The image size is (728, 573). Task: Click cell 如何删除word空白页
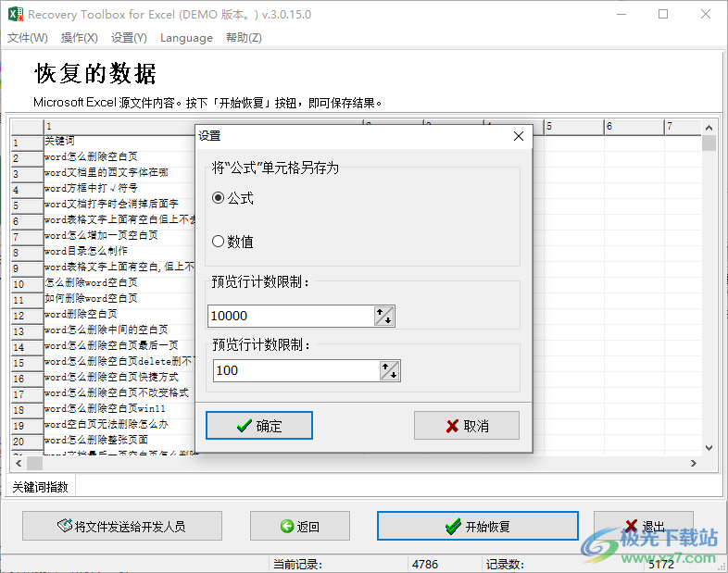[x=91, y=298]
